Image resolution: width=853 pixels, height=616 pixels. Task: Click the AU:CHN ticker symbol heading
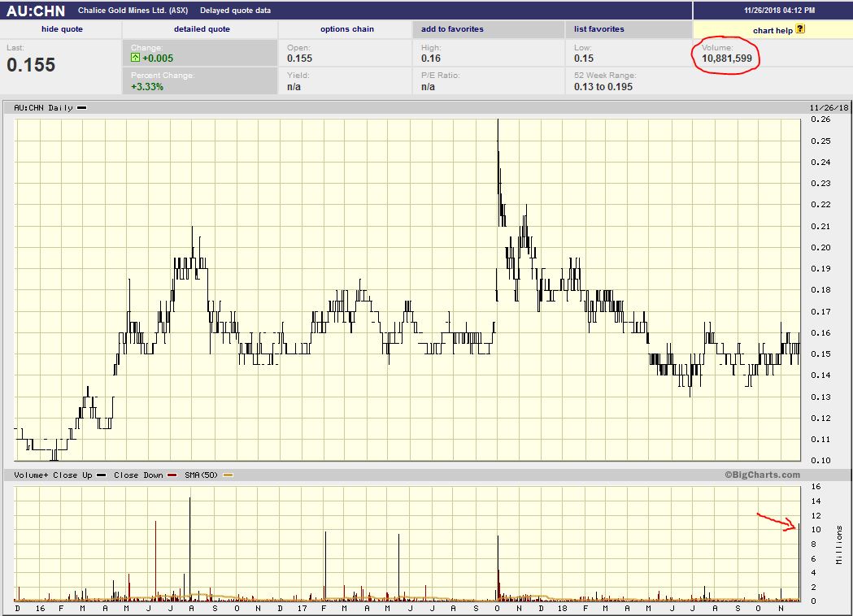[x=36, y=11]
